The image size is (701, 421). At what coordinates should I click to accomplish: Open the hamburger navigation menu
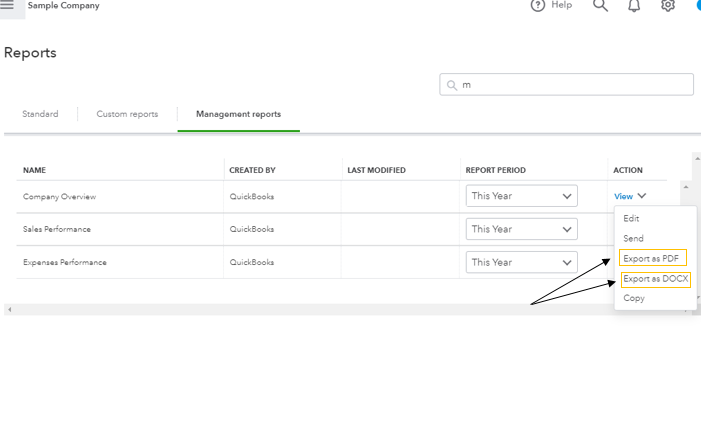[7, 6]
